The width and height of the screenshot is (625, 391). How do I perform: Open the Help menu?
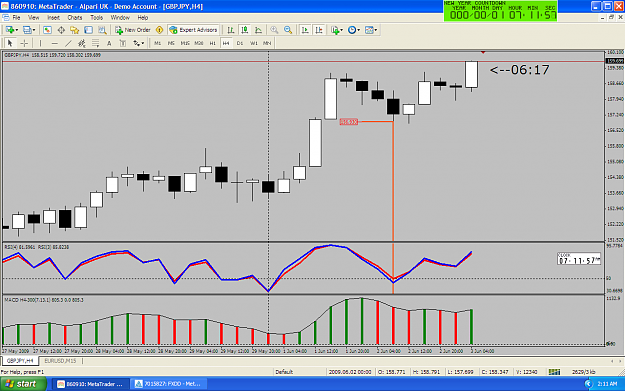tap(143, 18)
